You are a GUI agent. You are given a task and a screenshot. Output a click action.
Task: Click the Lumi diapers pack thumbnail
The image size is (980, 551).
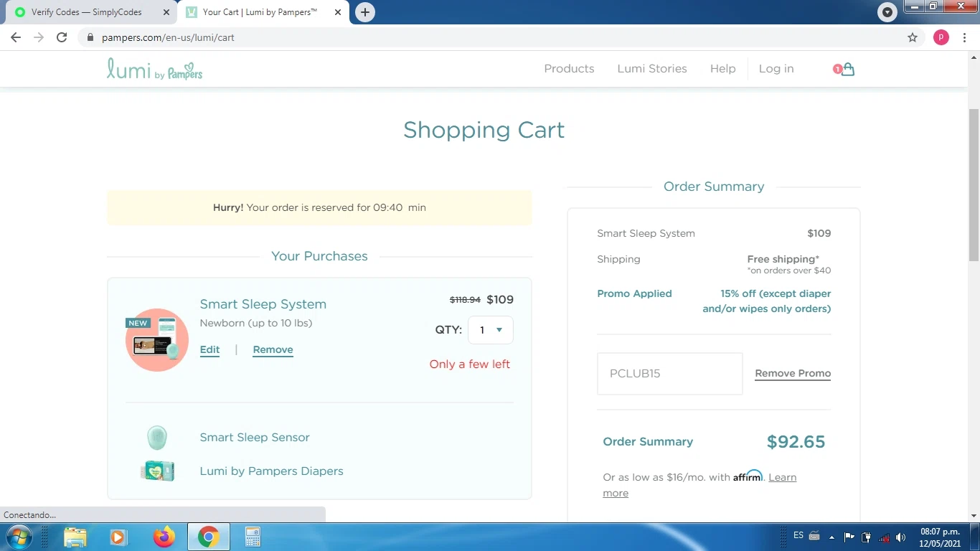pos(157,471)
